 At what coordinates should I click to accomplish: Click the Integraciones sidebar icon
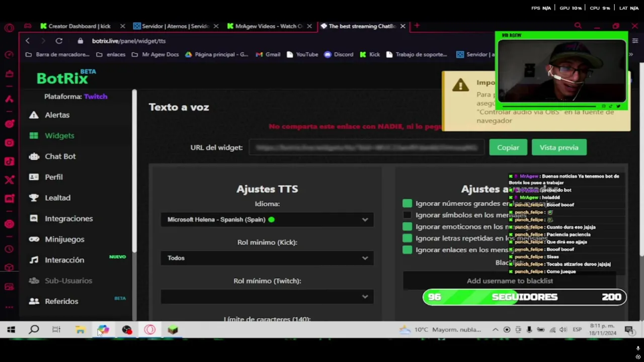pos(34,219)
